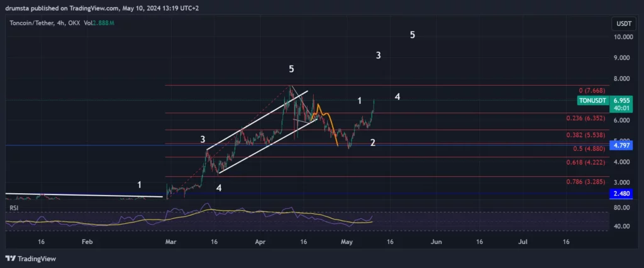Click the Jun label on time axis

tap(436, 242)
